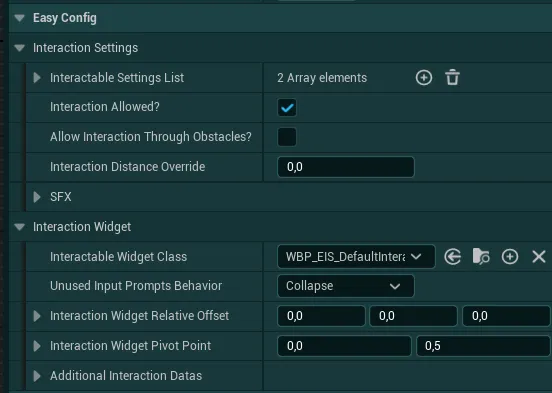Open the WBP_EIS_DefaultIntera class dropdown

tap(356, 256)
